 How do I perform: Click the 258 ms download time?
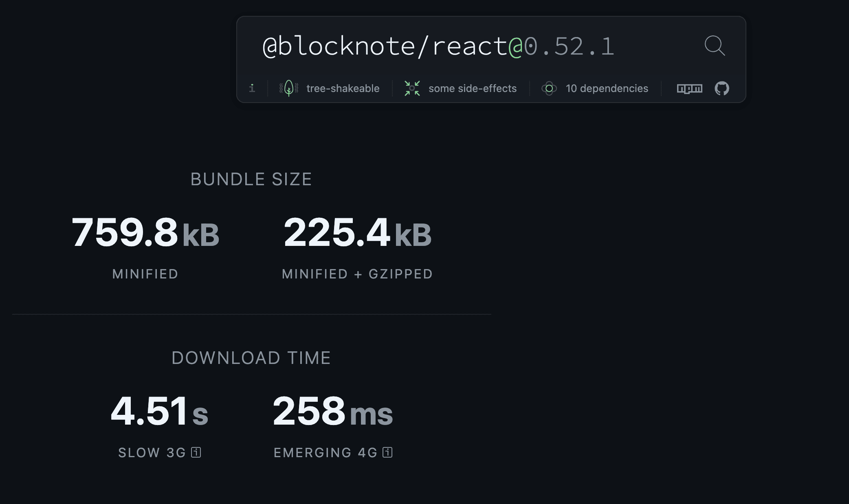point(333,411)
